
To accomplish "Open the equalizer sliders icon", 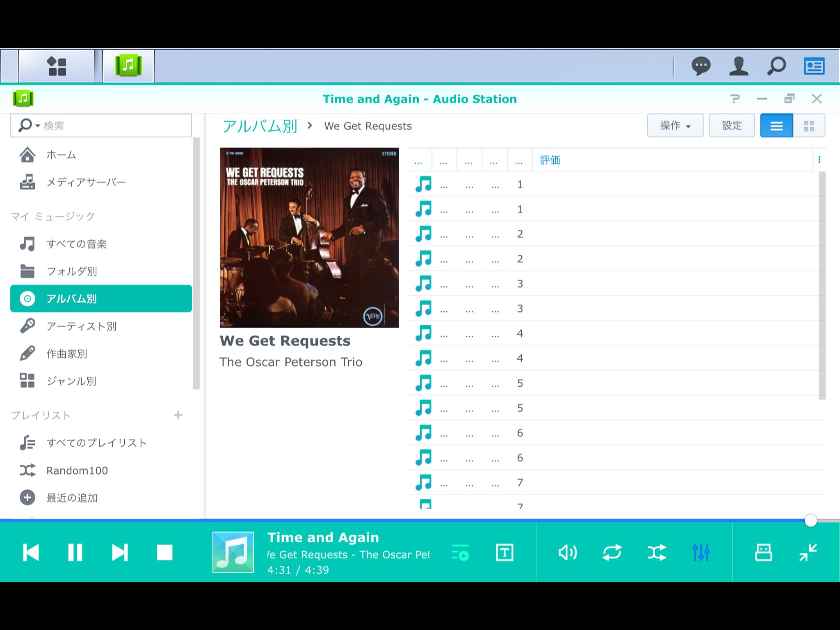I will click(x=701, y=552).
